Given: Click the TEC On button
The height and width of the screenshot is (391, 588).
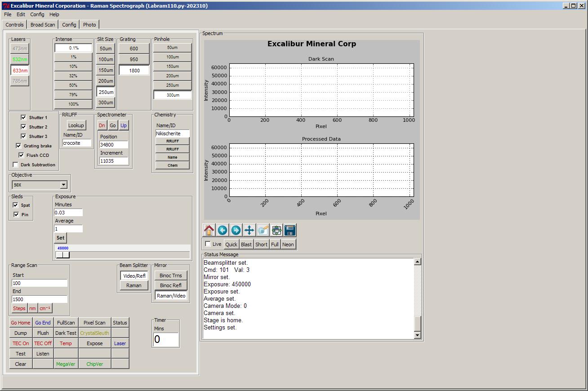Looking at the screenshot, I should (21, 343).
